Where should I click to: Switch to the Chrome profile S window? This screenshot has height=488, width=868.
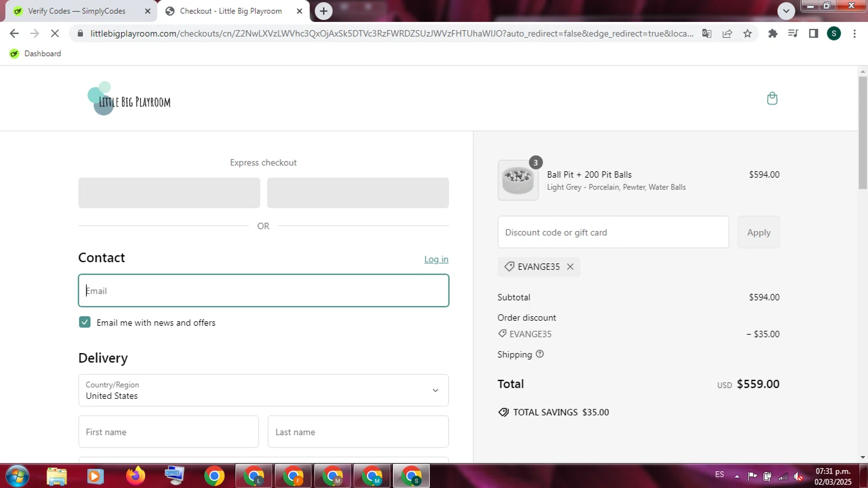411,476
